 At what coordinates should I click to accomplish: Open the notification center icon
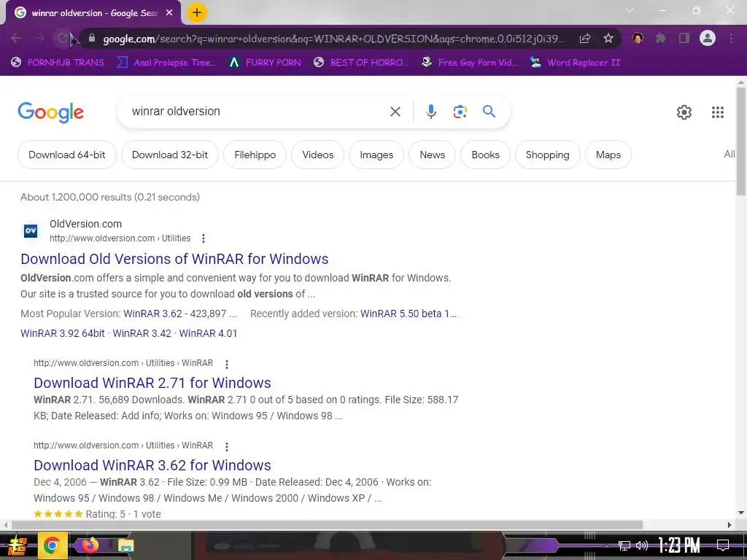(723, 545)
